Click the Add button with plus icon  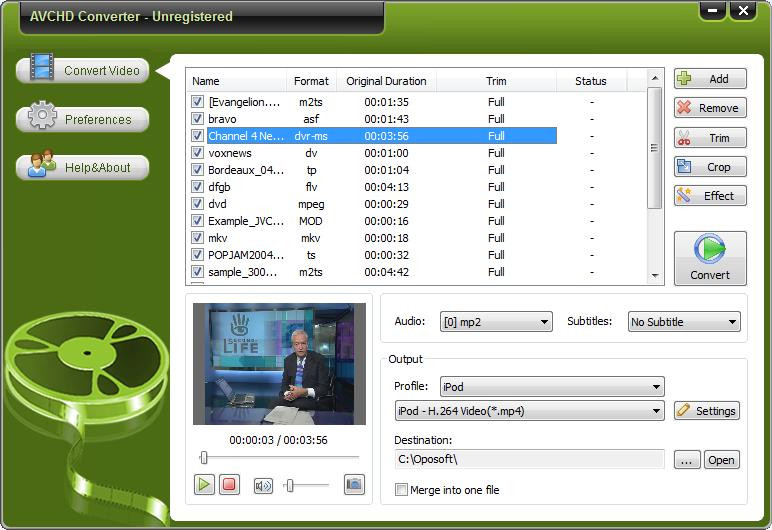[710, 79]
